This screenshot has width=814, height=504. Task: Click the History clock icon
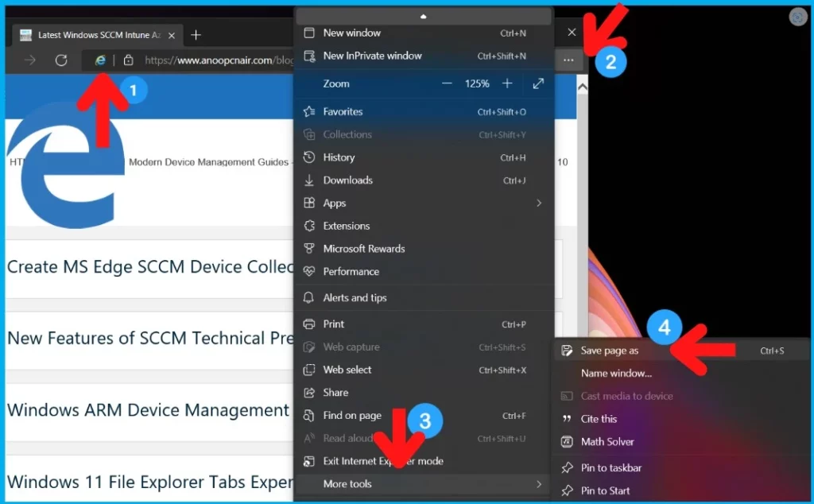coord(309,157)
